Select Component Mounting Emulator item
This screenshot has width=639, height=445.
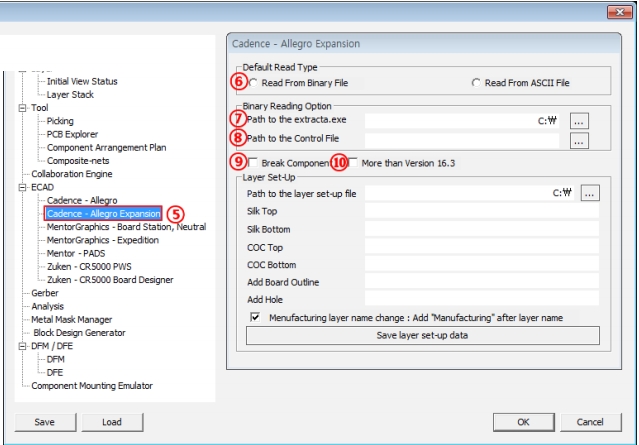92,386
